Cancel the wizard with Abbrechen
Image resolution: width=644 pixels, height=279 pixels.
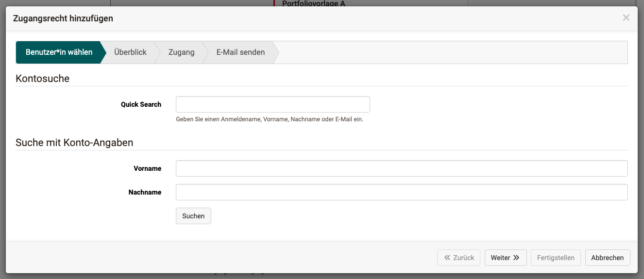pos(607,258)
